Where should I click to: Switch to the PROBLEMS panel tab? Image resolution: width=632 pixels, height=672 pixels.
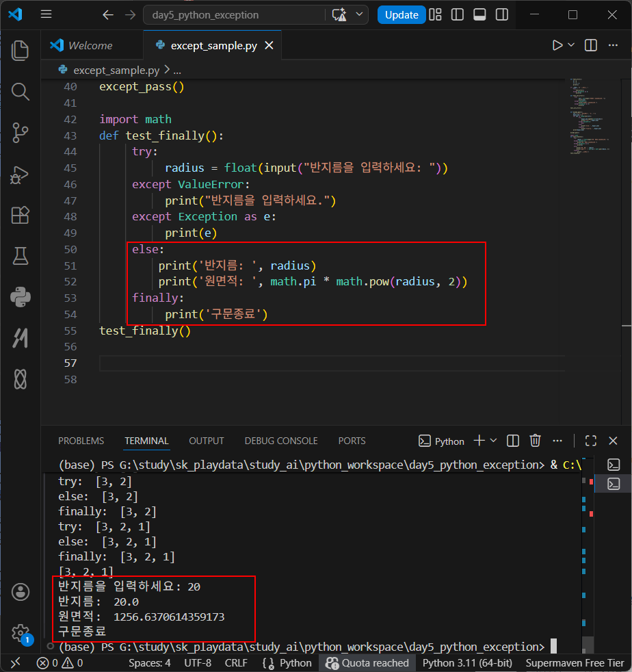tap(81, 441)
